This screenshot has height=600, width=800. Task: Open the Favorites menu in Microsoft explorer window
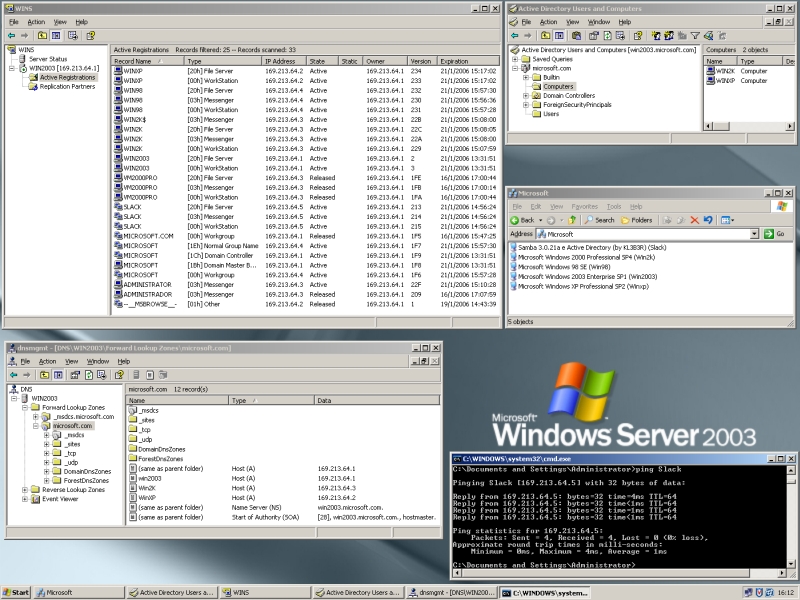click(x=585, y=207)
